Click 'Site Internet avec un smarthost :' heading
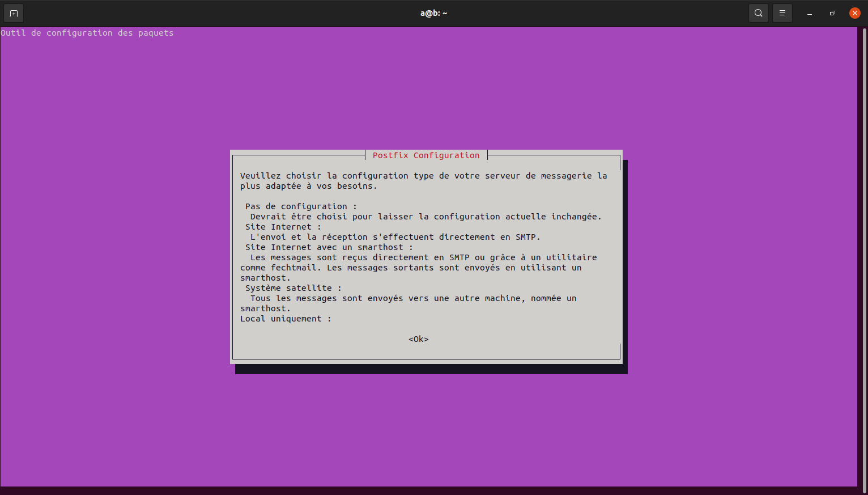The width and height of the screenshot is (868, 495). pos(329,247)
